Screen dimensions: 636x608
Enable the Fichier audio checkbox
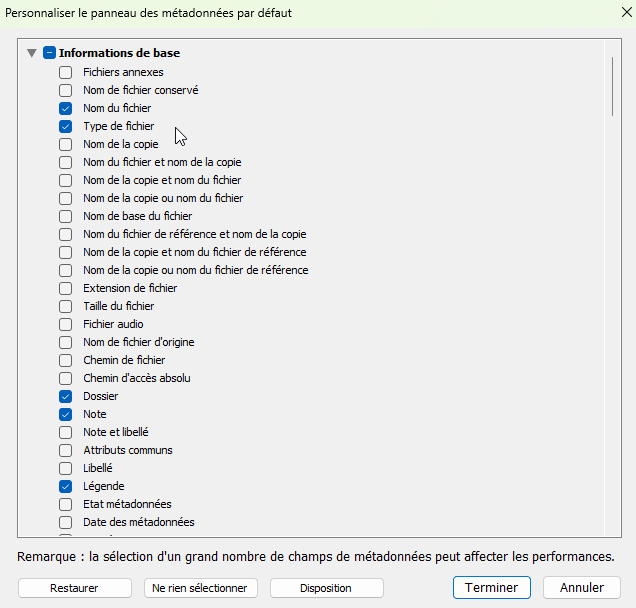pyautogui.click(x=66, y=324)
